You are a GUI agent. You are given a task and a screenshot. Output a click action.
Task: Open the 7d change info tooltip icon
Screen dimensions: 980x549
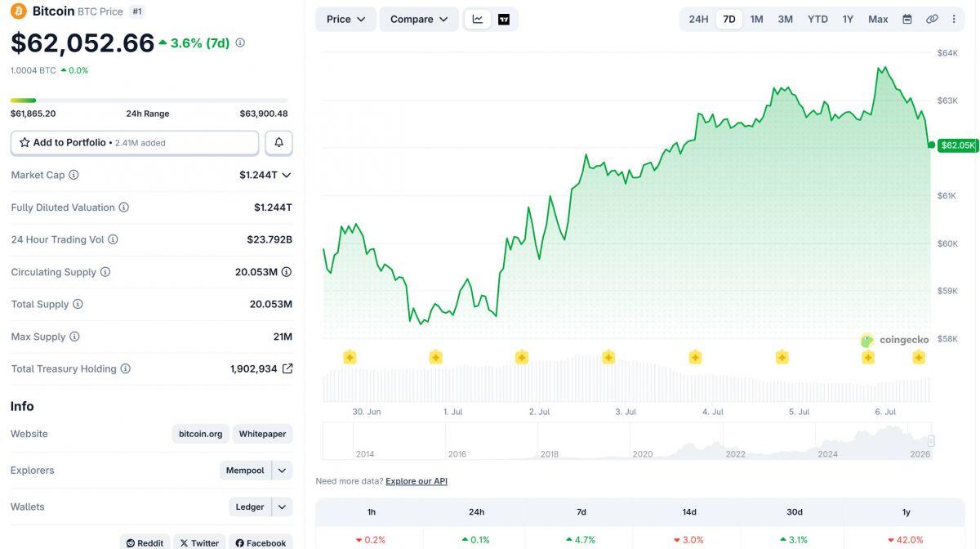pyautogui.click(x=240, y=42)
